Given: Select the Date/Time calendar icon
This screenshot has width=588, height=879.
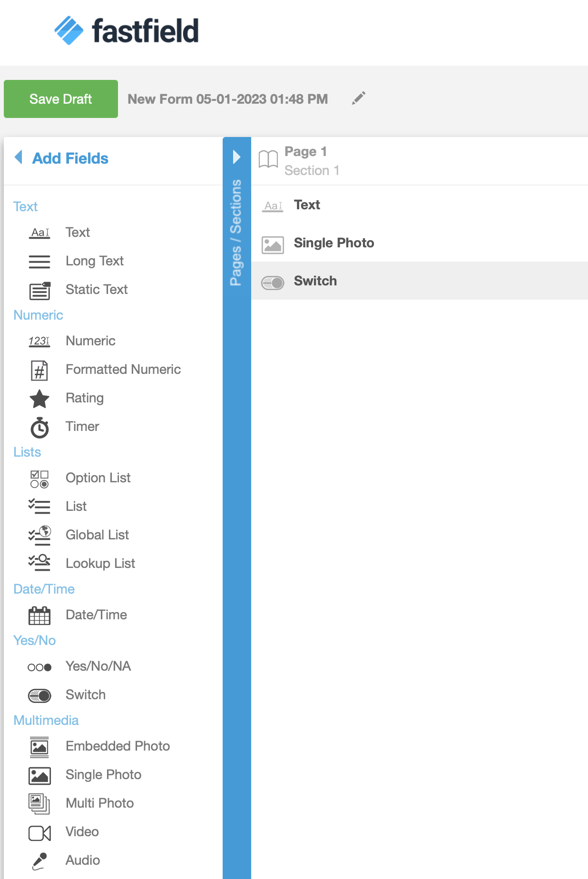Looking at the screenshot, I should pyautogui.click(x=39, y=615).
